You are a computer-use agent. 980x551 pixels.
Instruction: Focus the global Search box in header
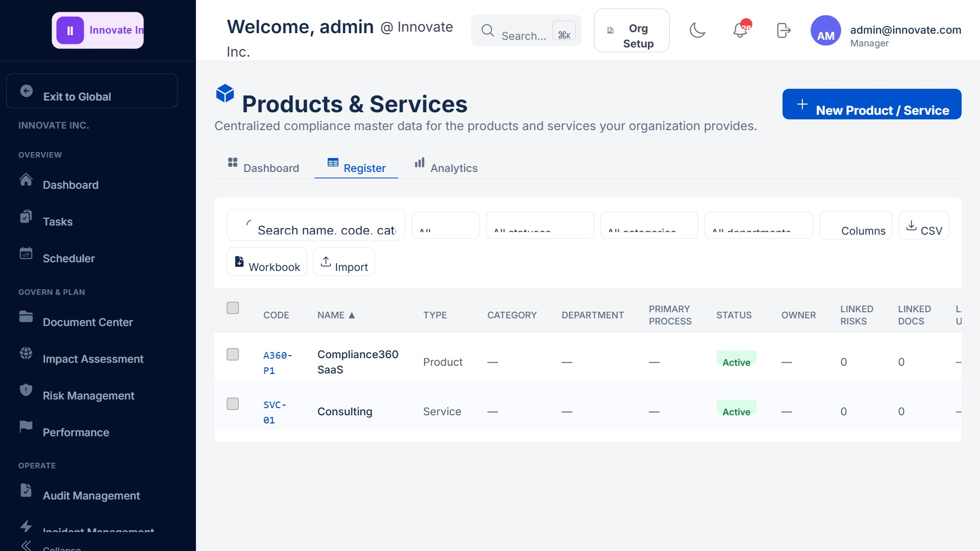point(526,31)
